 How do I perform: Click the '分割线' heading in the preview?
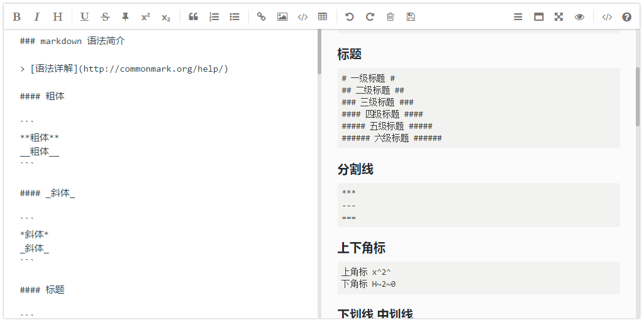coord(355,169)
